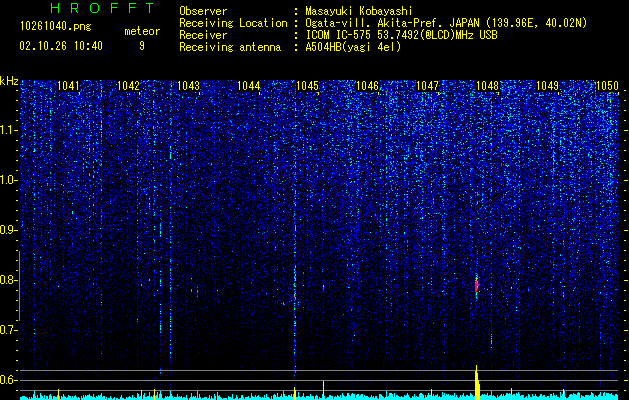Screen dimensions: 629x400
Task: Click the 1043 time axis label
Action: point(188,86)
